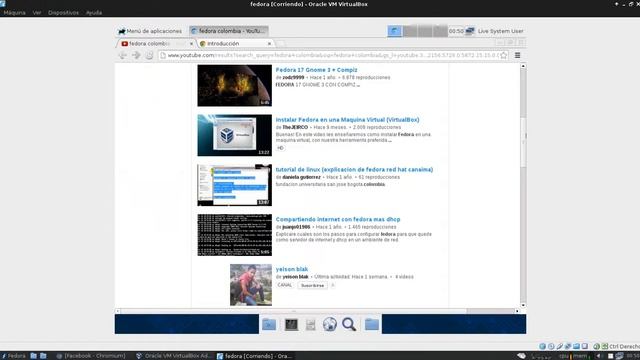Click the Fedora start button in host taskbar
The image size is (640, 360).
[13, 356]
